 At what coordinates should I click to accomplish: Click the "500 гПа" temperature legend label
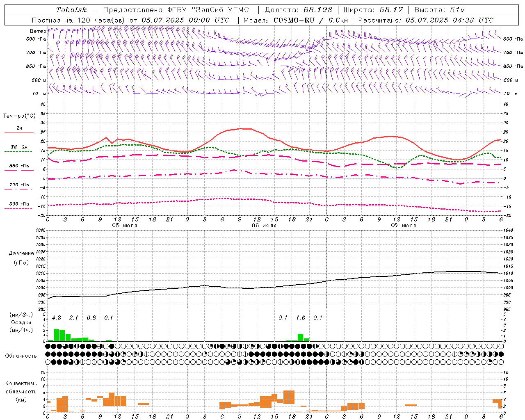coord(19,204)
